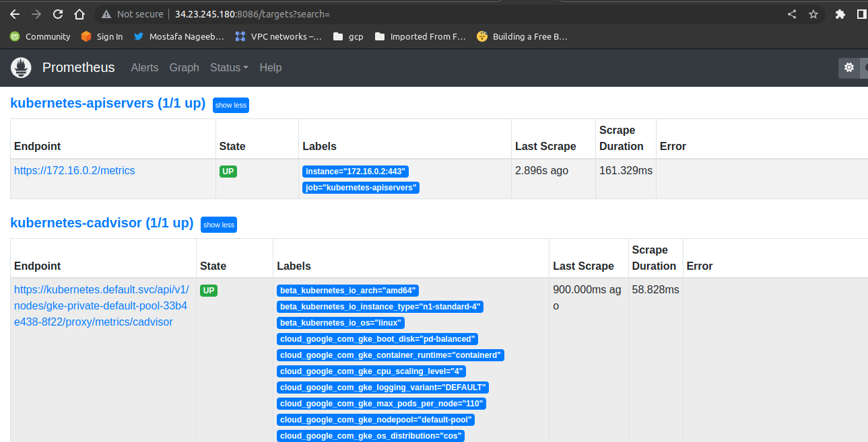This screenshot has height=442, width=868.
Task: Click the cadvisor table Labels header
Action: pyautogui.click(x=294, y=266)
